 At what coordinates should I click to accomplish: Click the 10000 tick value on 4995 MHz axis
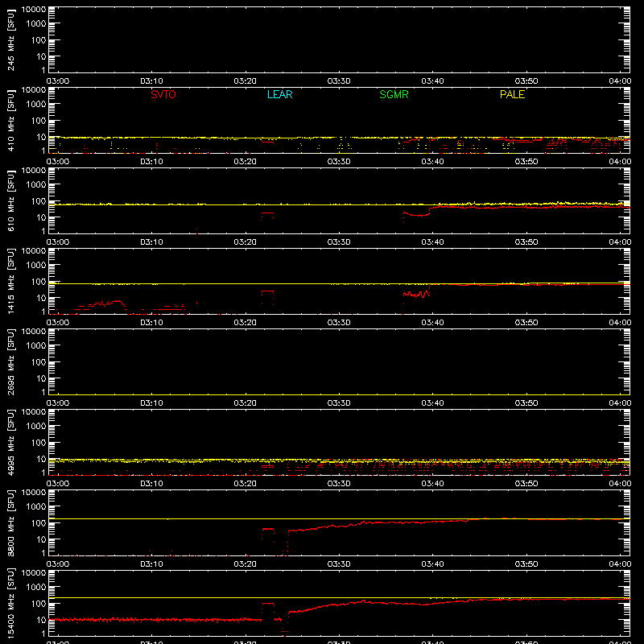coord(34,412)
